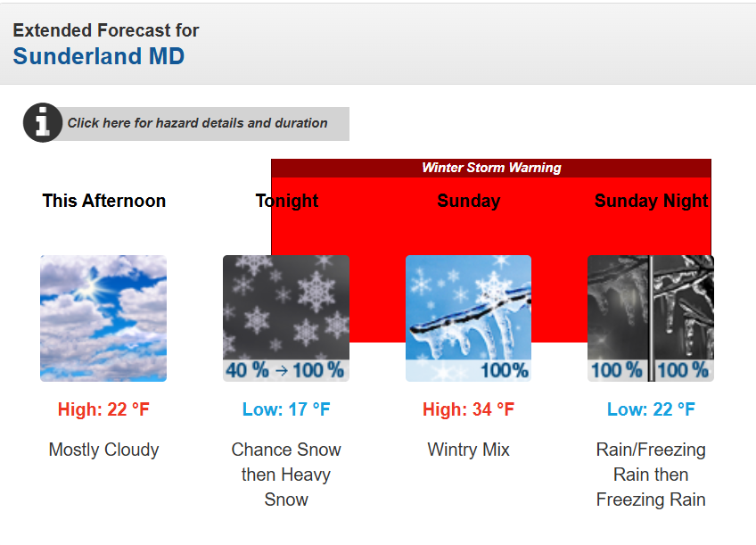Click the Sunday Night freezing rain icon
Screen dimensions: 756x545
651,318
